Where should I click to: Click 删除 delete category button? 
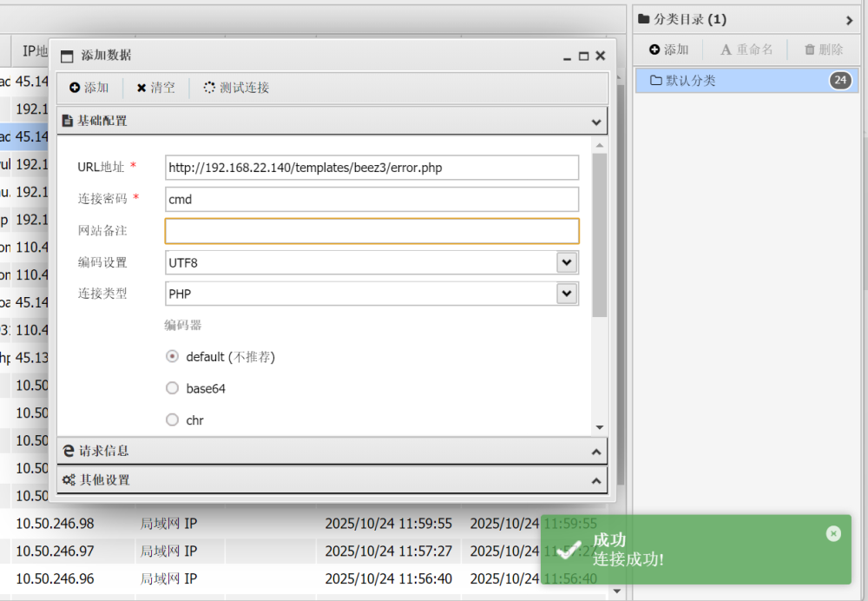coord(823,50)
